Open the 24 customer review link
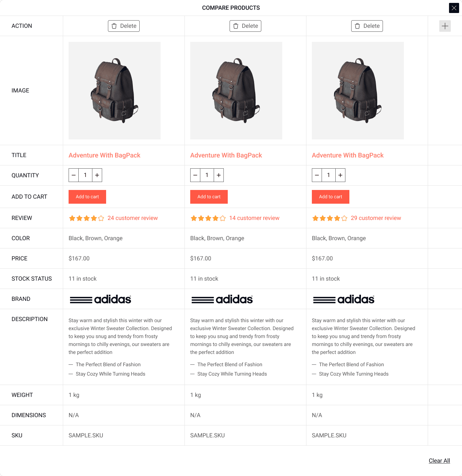Image resolution: width=462 pixels, height=476 pixels. coord(132,218)
